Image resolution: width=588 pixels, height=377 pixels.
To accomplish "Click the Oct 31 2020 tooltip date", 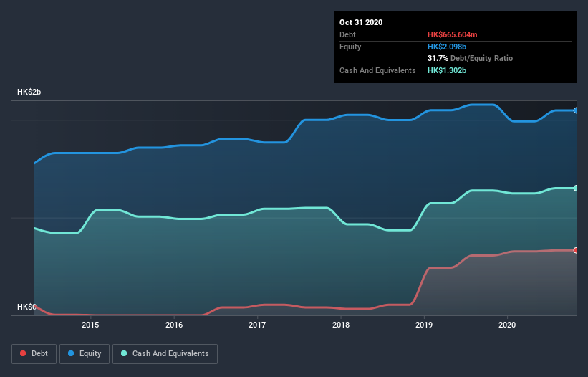I will coord(361,22).
